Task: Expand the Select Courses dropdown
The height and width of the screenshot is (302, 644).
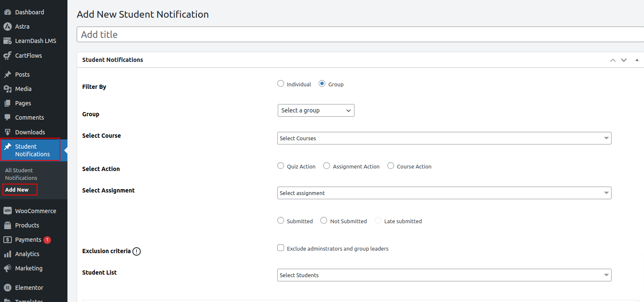Action: 444,138
